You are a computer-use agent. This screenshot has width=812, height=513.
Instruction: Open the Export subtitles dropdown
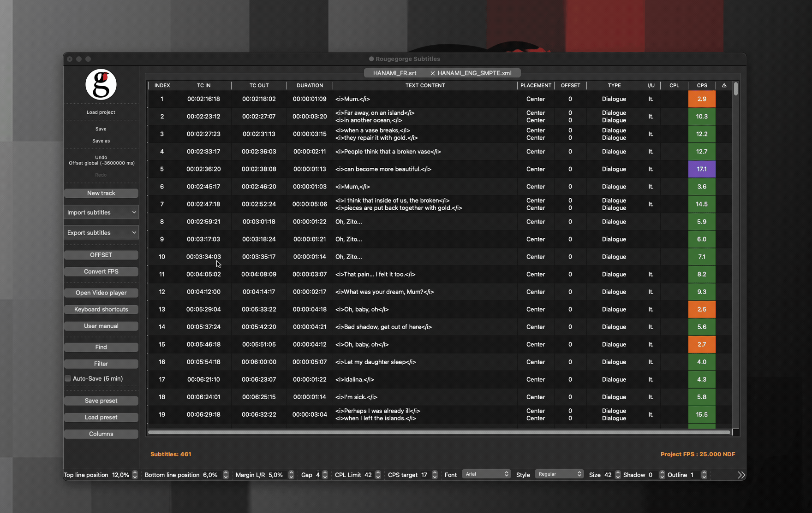[x=101, y=233]
